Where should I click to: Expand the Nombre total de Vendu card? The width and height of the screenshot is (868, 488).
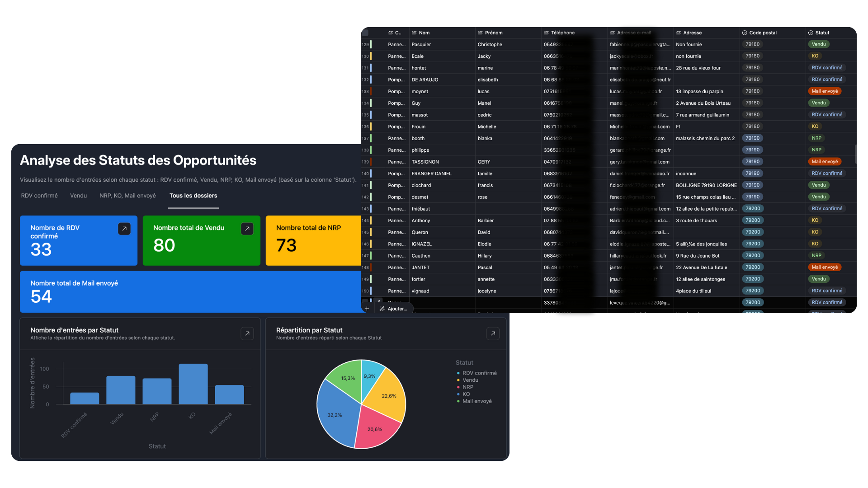coord(247,229)
